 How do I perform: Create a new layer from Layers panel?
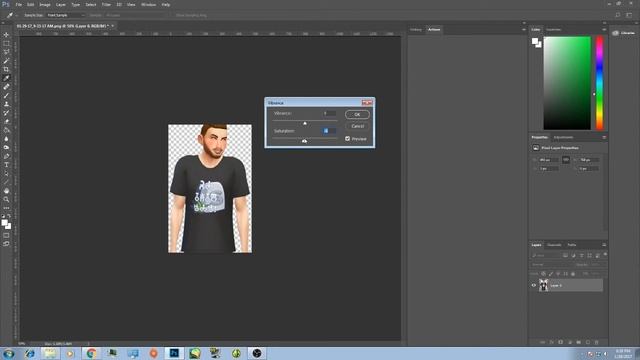pyautogui.click(x=588, y=342)
